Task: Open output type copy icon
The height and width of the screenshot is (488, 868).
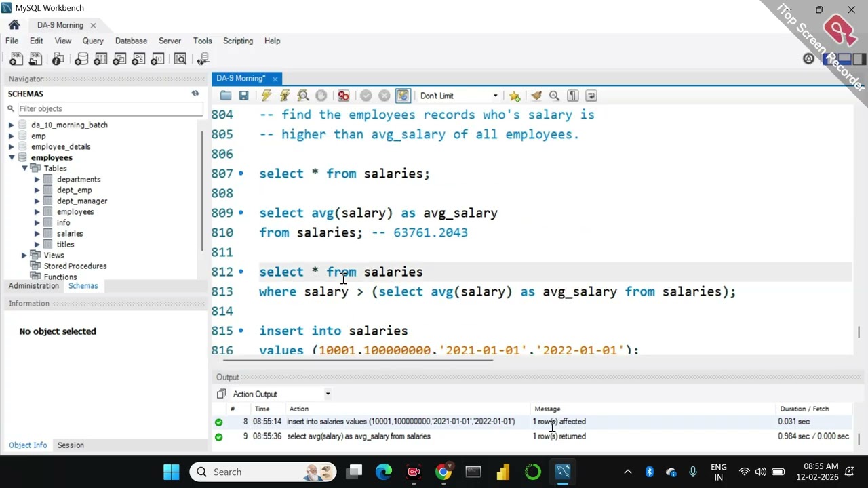Action: pyautogui.click(x=221, y=394)
